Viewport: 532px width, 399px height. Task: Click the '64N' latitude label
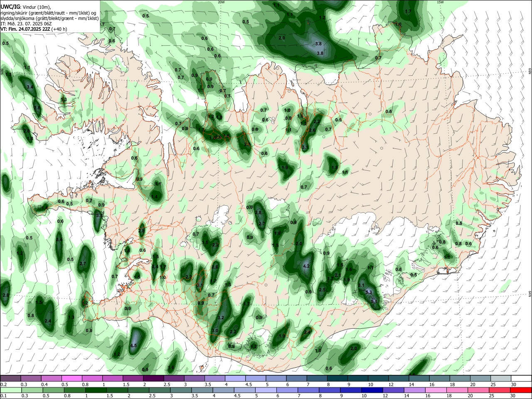pos(530,293)
